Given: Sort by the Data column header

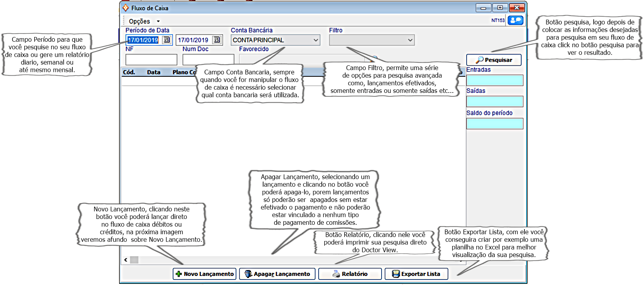Looking at the screenshot, I should tap(153, 72).
